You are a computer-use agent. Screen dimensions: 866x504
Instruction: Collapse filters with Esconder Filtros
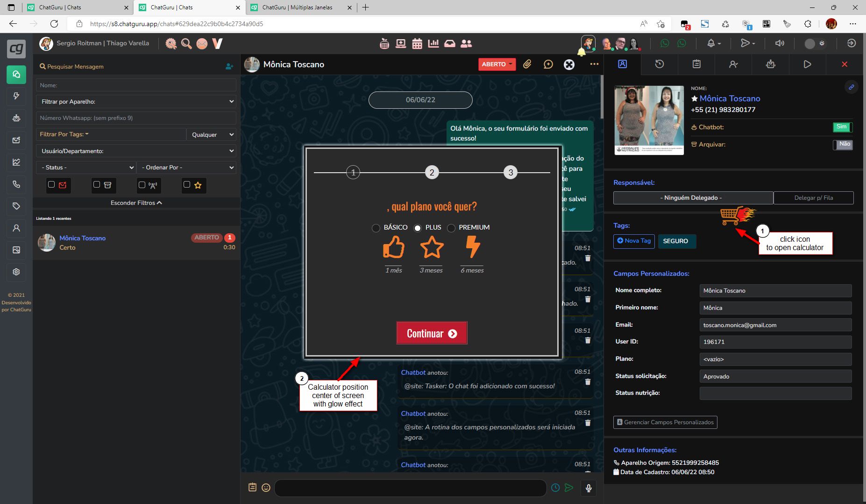tap(136, 203)
